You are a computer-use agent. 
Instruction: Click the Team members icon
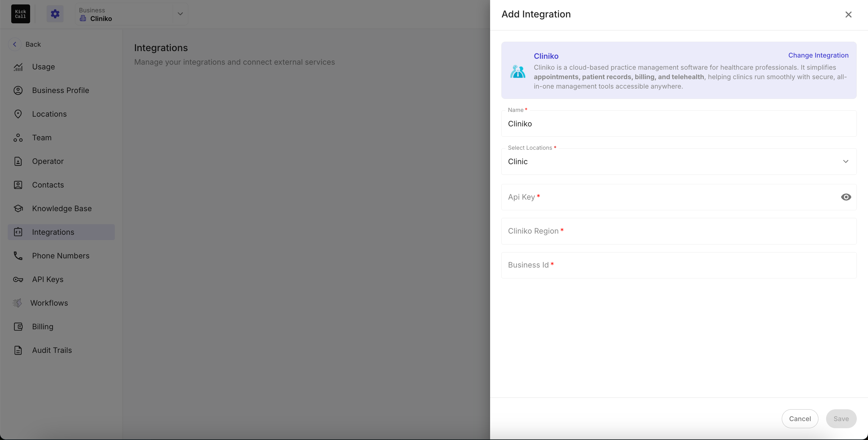pos(18,137)
